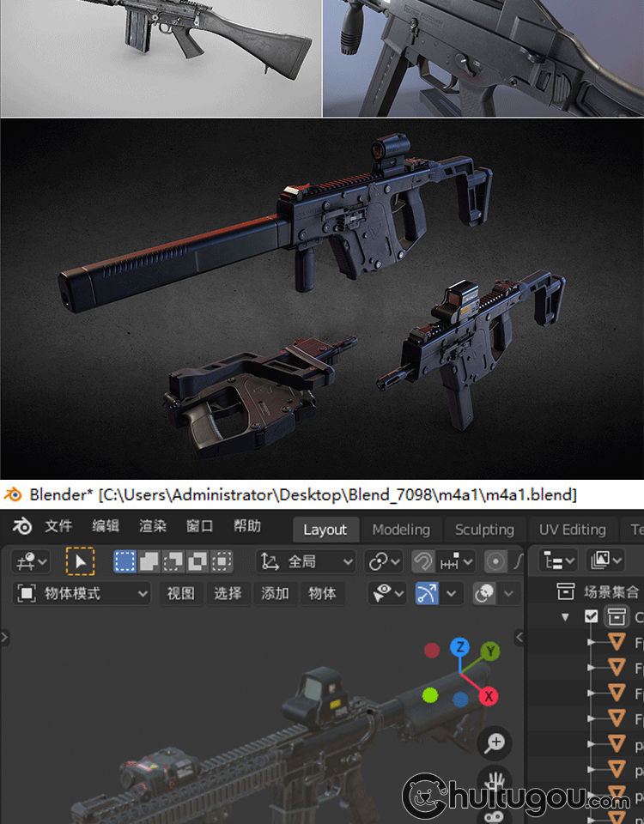644x824 pixels.
Task: Click the zoom magnifier viewport button
Action: pos(495,743)
